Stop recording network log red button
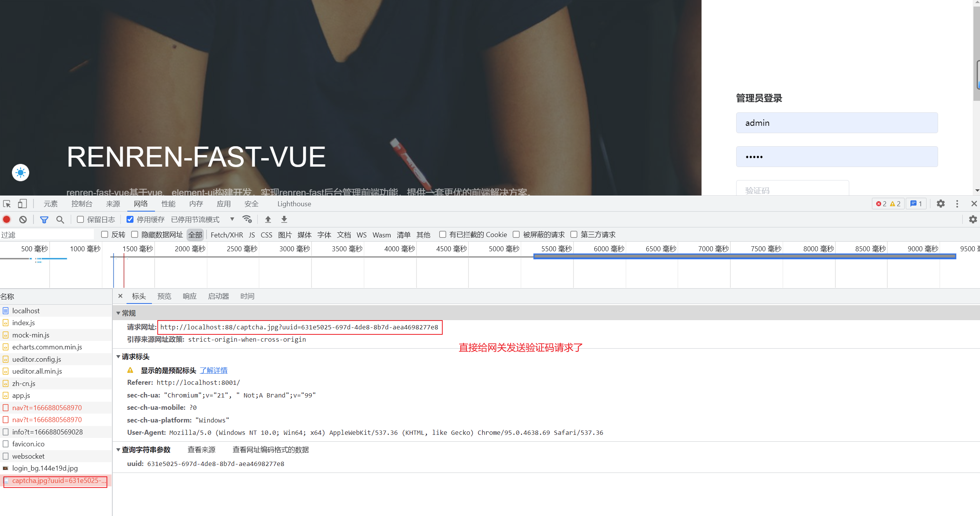Image resolution: width=980 pixels, height=516 pixels. point(7,219)
